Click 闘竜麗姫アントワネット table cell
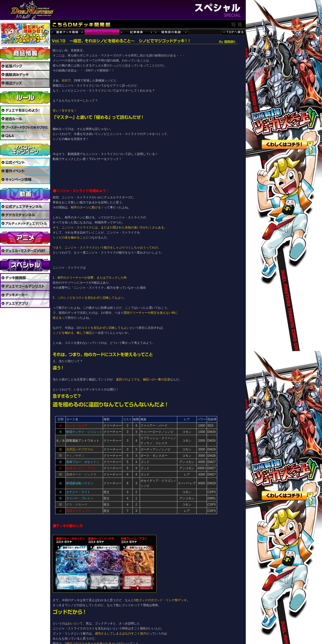The height and width of the screenshot is (644, 322). click(84, 441)
